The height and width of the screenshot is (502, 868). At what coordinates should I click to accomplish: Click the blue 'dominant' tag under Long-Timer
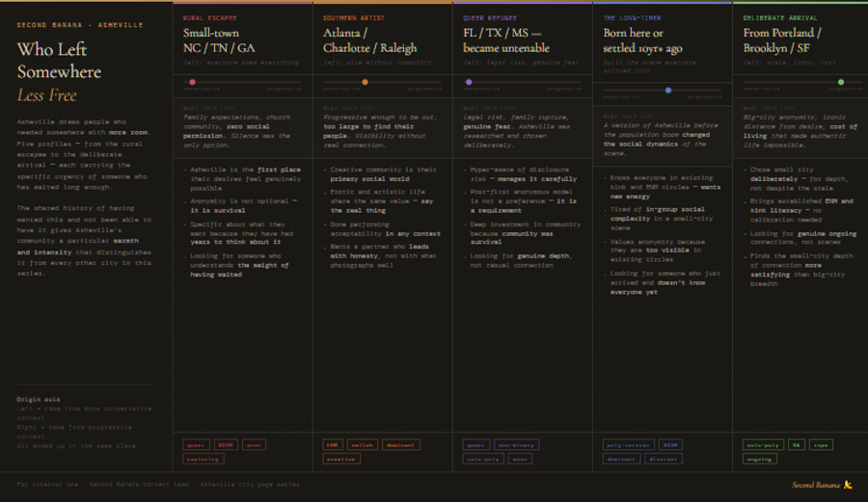pyautogui.click(x=622, y=459)
